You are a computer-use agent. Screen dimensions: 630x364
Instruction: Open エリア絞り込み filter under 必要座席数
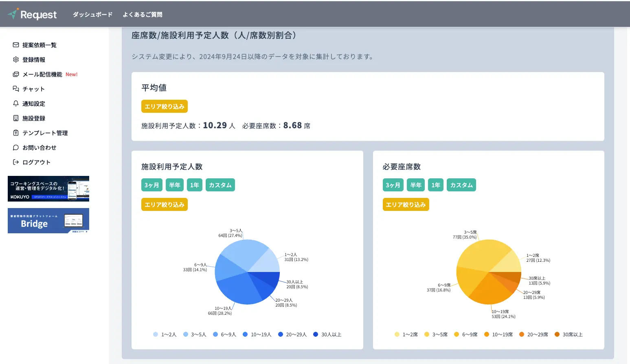click(x=406, y=204)
